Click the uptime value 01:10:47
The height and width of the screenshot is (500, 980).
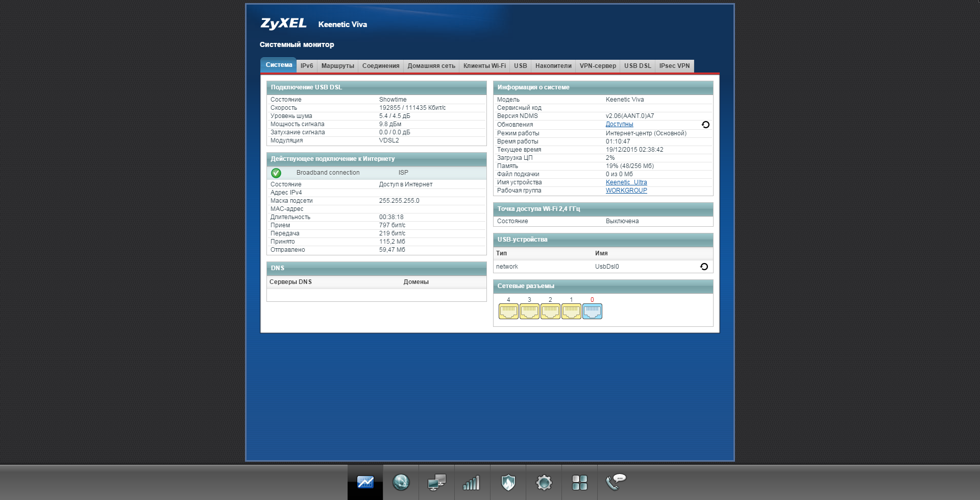click(618, 141)
